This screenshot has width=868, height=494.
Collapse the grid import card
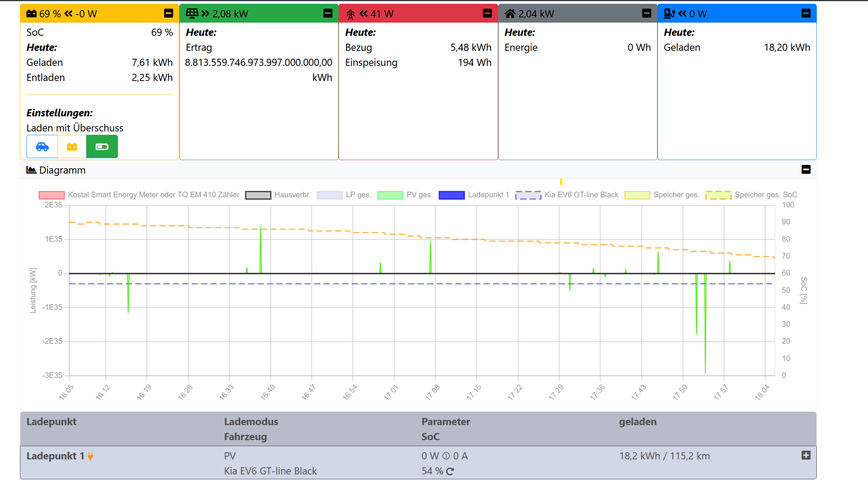point(487,13)
